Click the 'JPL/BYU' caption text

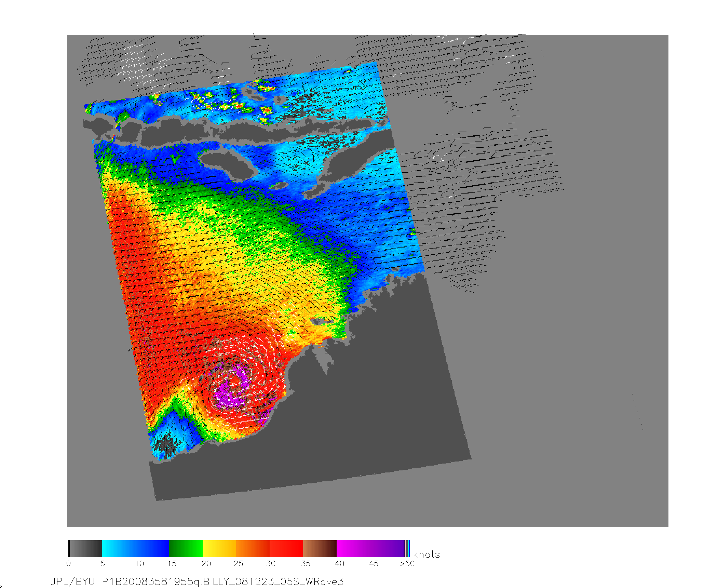click(x=72, y=582)
